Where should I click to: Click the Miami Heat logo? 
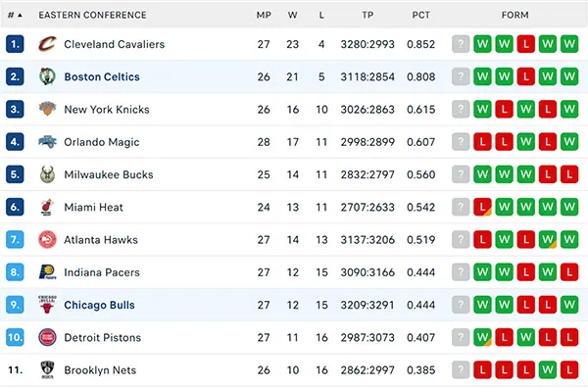[47, 207]
